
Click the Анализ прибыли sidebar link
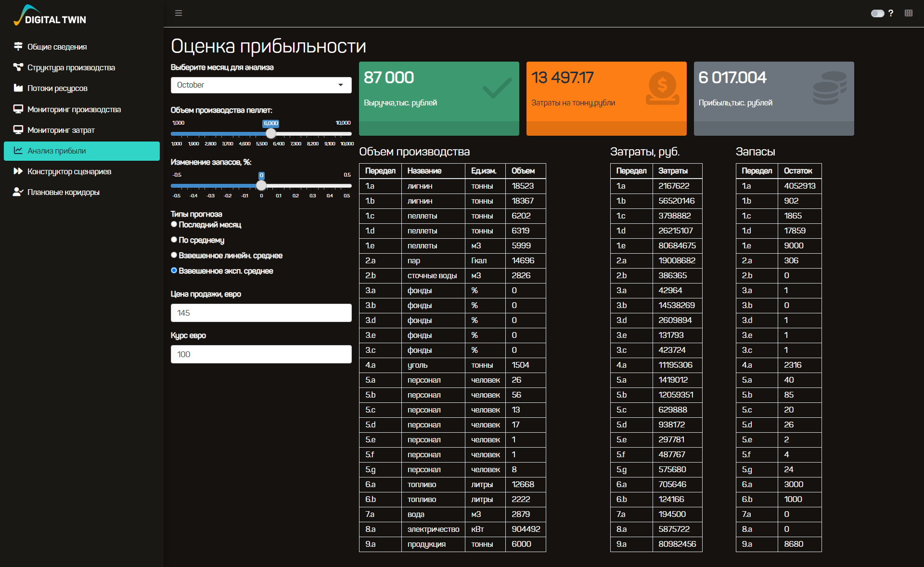[57, 151]
